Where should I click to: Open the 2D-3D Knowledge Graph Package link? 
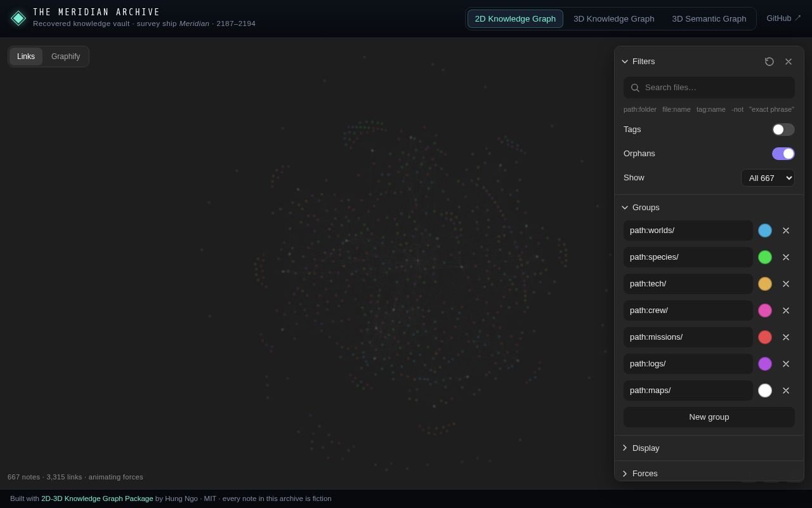pos(97,498)
